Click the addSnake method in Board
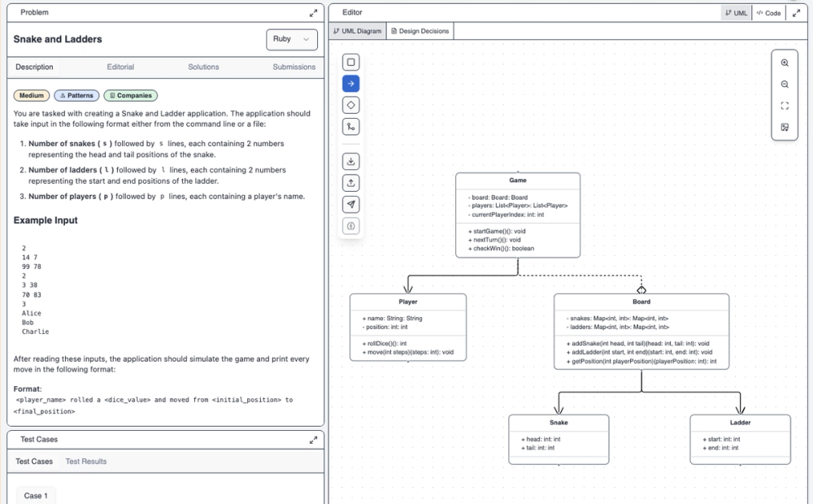 [x=637, y=343]
